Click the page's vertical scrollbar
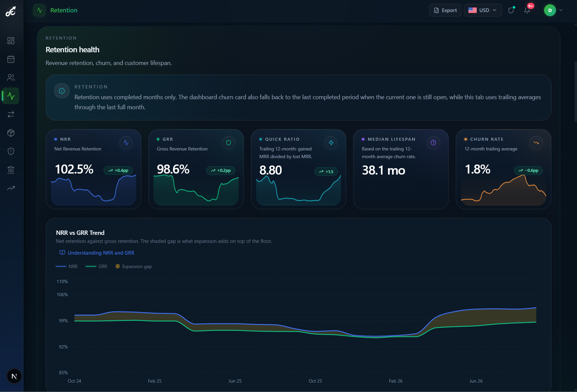Image resolution: width=577 pixels, height=392 pixels. (575, 91)
